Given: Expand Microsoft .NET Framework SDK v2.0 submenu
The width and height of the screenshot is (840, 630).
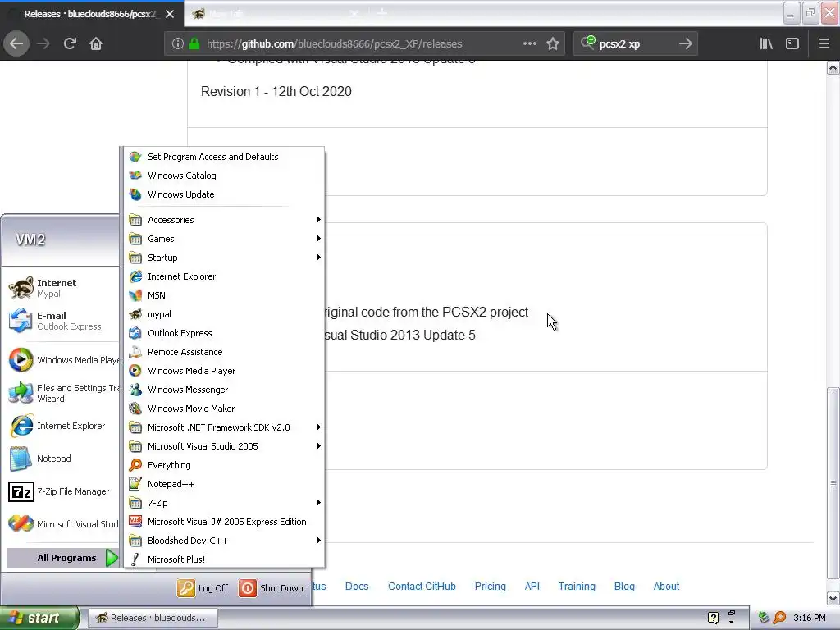Looking at the screenshot, I should [225, 427].
